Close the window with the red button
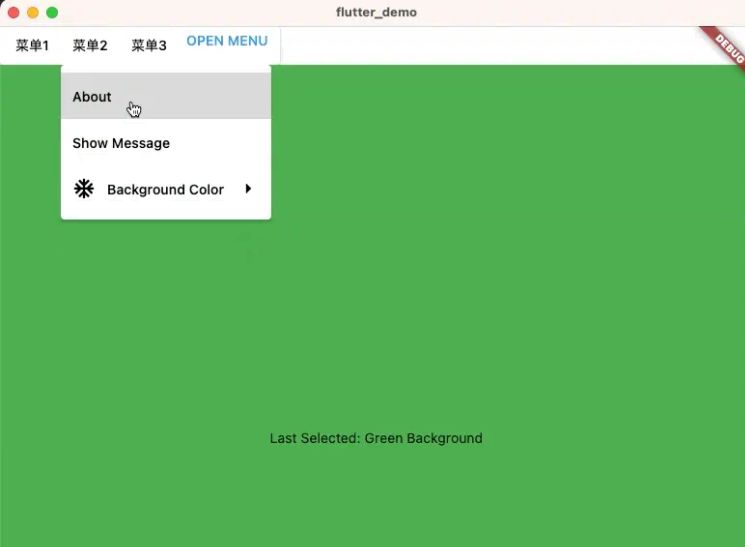Viewport: 745px width, 547px height. click(14, 13)
